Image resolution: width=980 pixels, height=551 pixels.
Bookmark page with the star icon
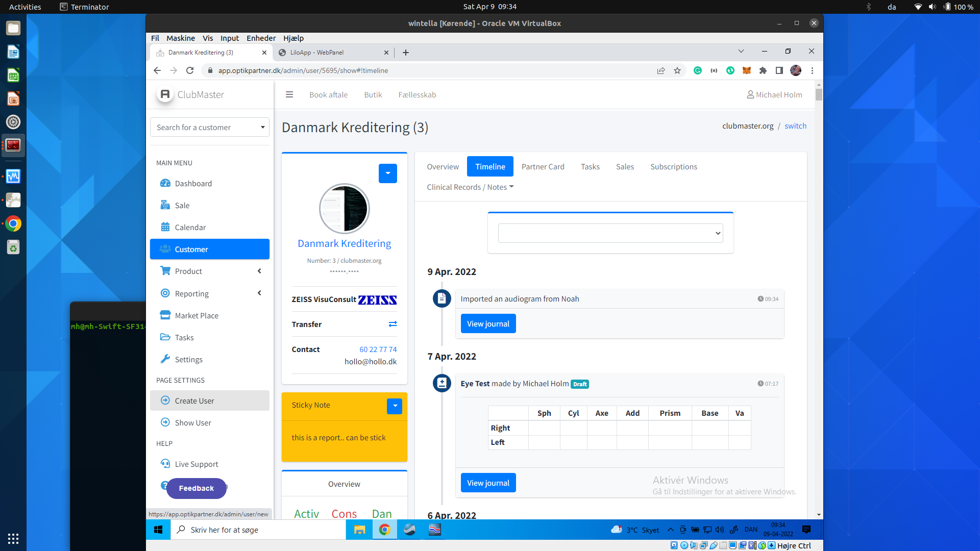(x=677, y=70)
